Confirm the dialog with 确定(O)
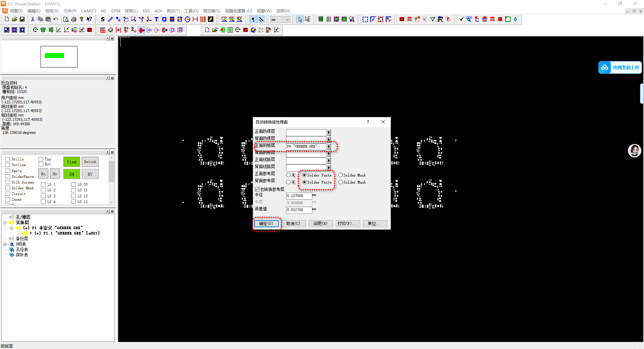The width and height of the screenshot is (644, 349). pos(266,223)
